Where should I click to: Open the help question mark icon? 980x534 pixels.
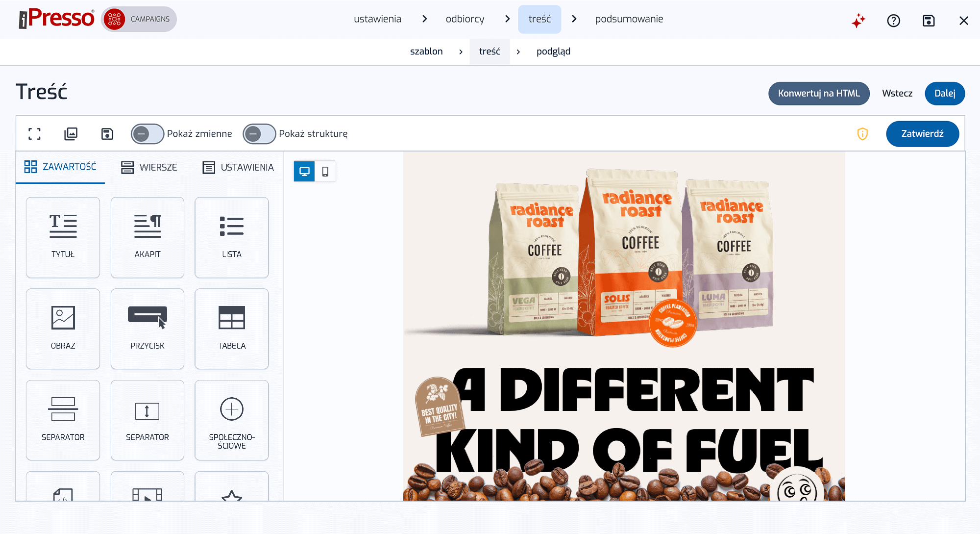(x=893, y=21)
